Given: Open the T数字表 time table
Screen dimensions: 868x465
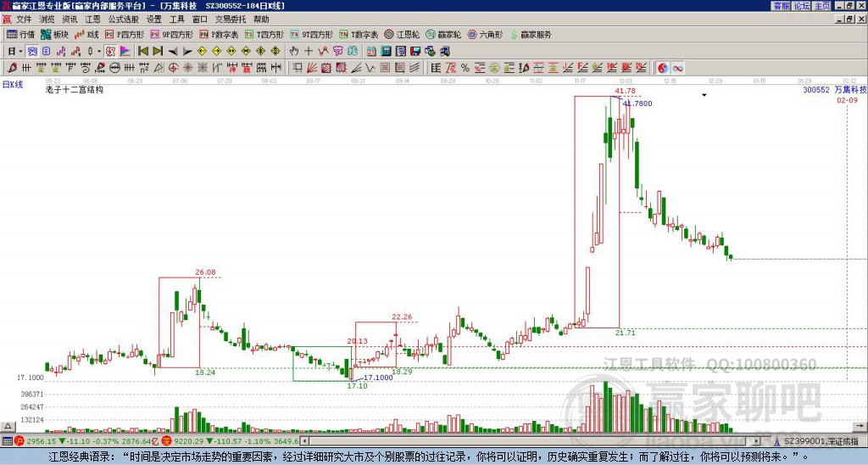Looking at the screenshot, I should [359, 34].
